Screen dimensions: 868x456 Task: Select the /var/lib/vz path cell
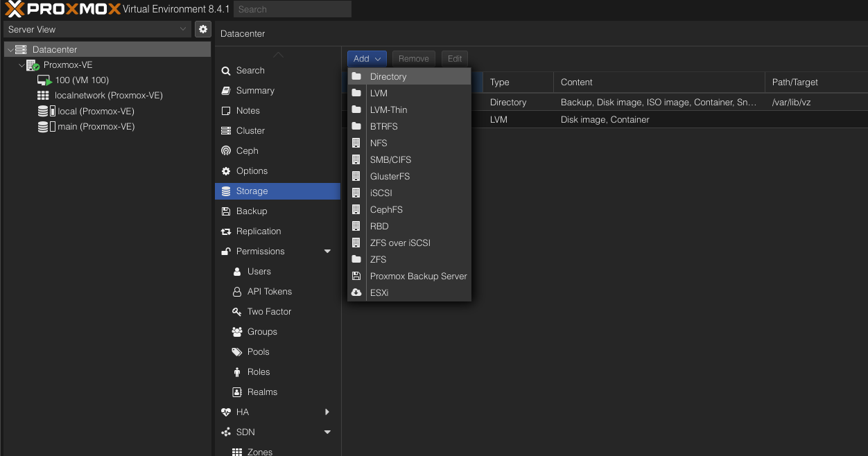(x=816, y=102)
